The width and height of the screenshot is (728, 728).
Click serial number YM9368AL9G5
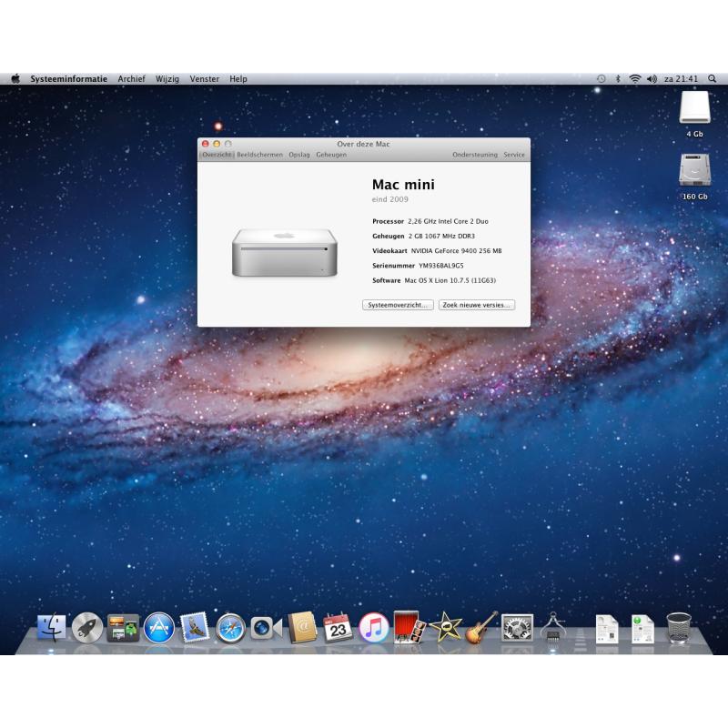pyautogui.click(x=441, y=266)
